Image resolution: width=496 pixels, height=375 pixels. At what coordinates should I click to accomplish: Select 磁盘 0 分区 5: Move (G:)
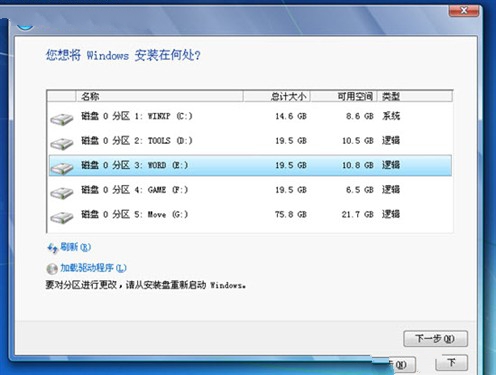(x=250, y=214)
